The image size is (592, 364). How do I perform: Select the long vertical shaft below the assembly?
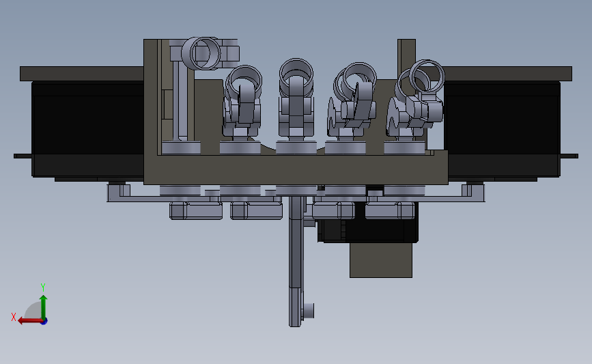296,261
